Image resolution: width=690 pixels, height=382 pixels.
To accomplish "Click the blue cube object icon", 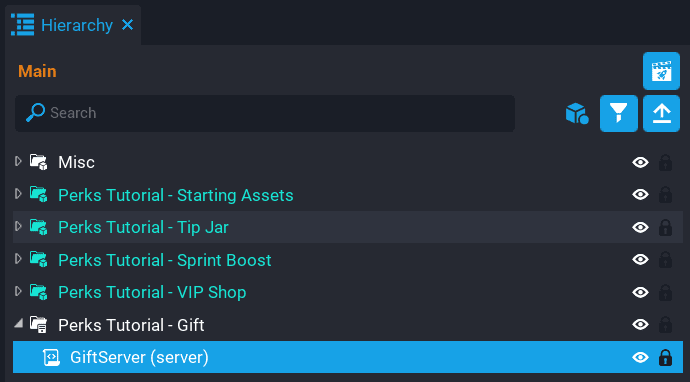I will click(577, 114).
